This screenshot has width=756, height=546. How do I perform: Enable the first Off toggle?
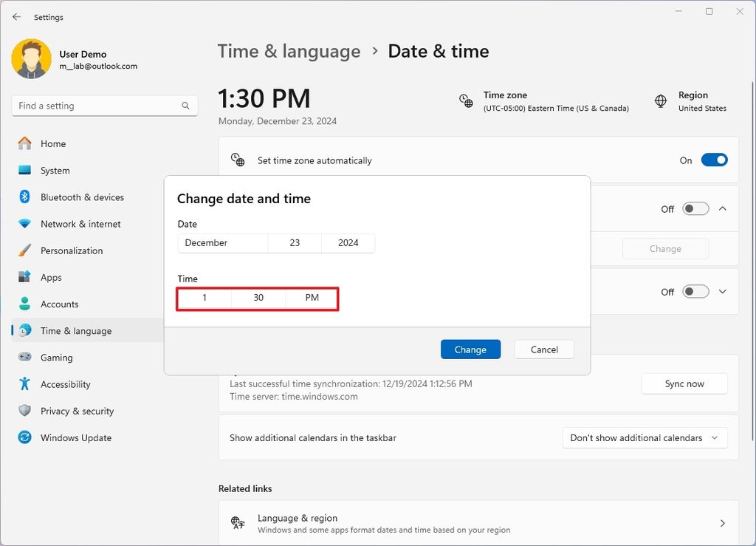pos(695,208)
